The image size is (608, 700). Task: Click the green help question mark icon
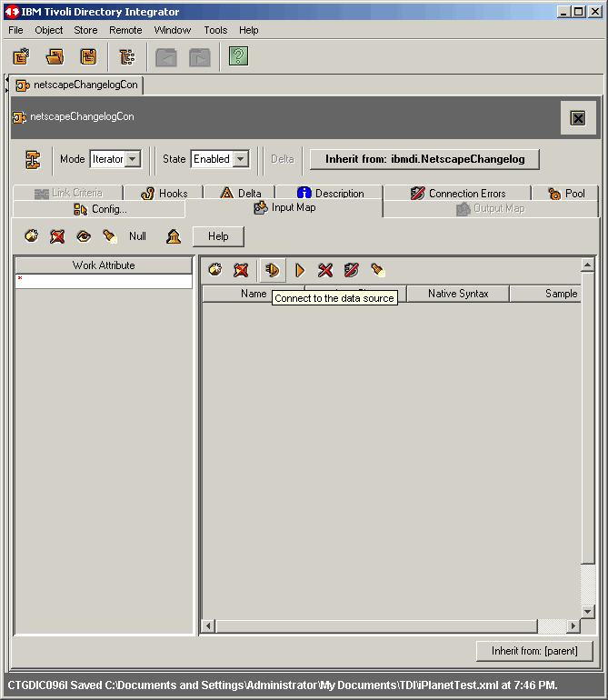coord(238,57)
